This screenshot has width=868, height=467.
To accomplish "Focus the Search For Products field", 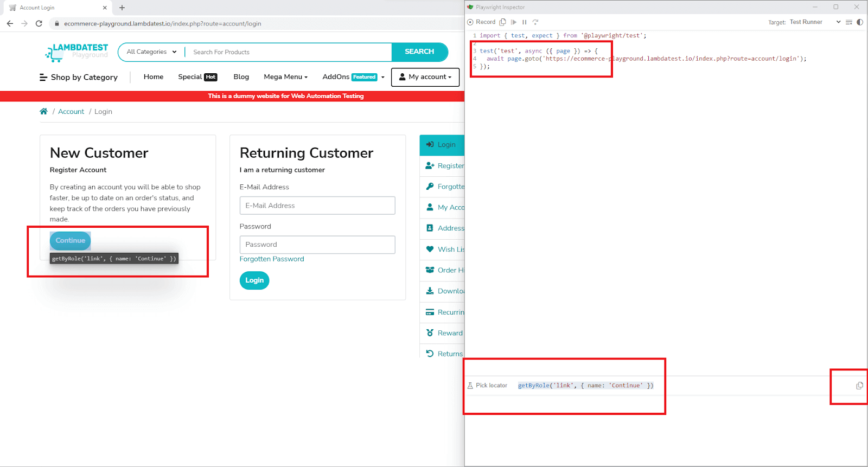I will 289,52.
